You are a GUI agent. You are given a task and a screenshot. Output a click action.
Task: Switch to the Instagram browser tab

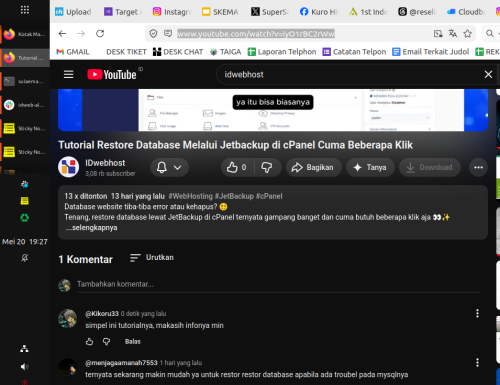172,12
